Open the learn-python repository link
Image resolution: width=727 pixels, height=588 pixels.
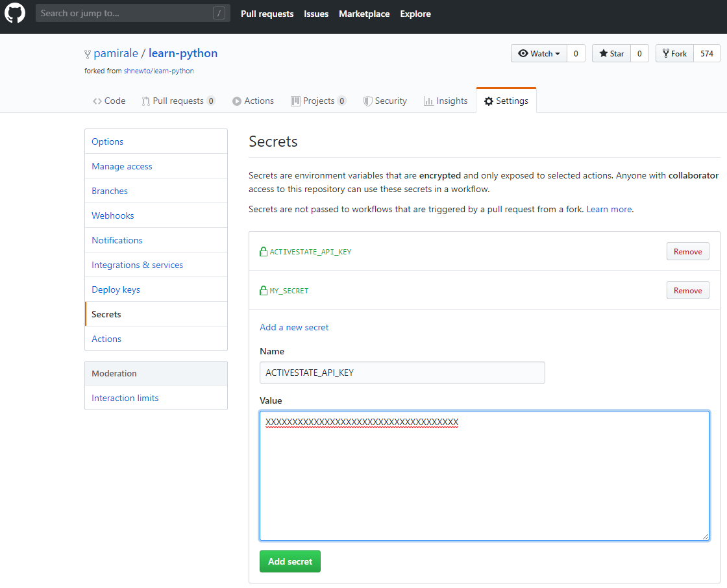tap(182, 53)
